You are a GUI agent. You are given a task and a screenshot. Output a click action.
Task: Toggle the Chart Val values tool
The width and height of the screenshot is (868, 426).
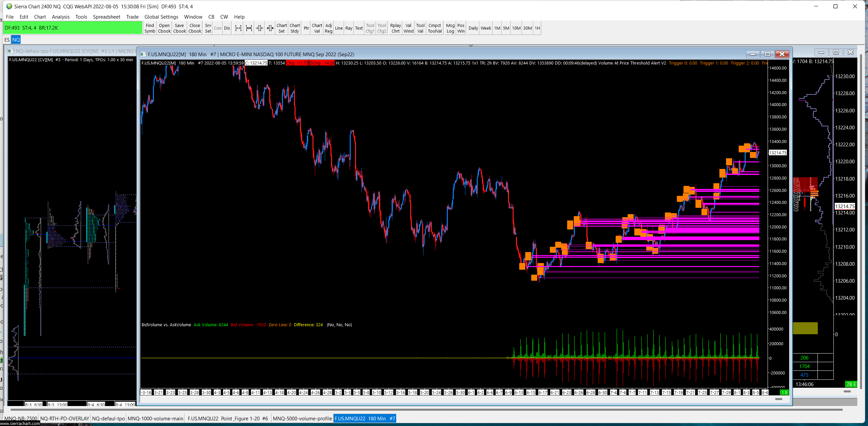(317, 28)
